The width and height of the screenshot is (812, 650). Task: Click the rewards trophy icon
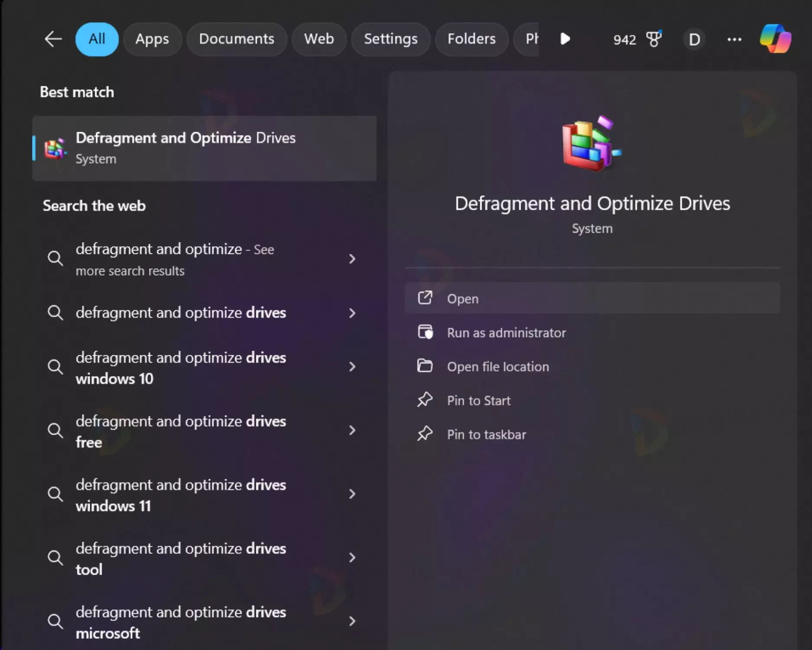tap(654, 39)
